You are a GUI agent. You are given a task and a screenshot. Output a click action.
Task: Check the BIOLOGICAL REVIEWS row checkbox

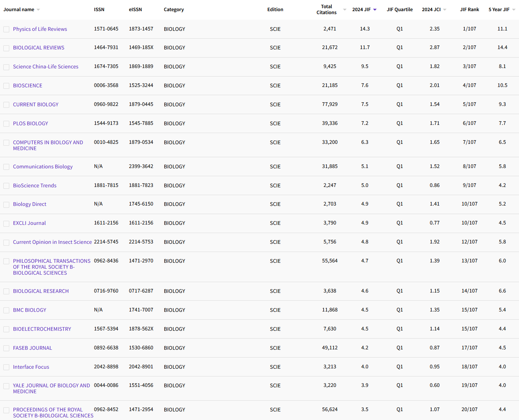point(6,48)
